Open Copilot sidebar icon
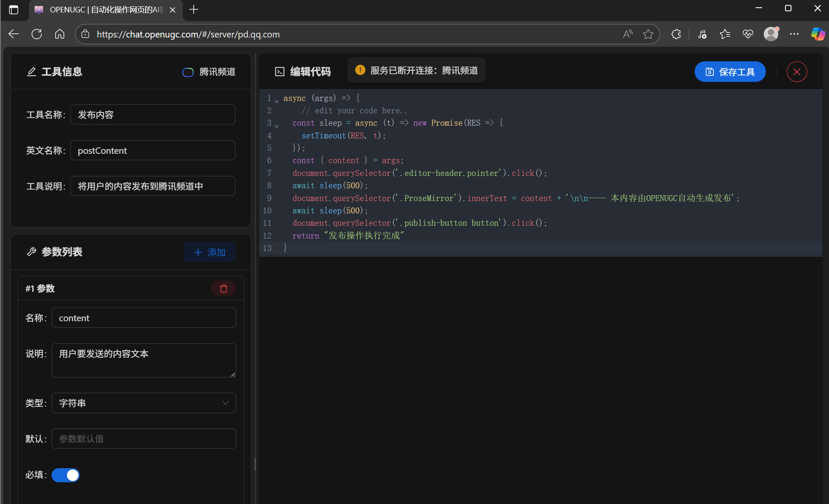Viewport: 829px width, 504px height. pos(818,34)
